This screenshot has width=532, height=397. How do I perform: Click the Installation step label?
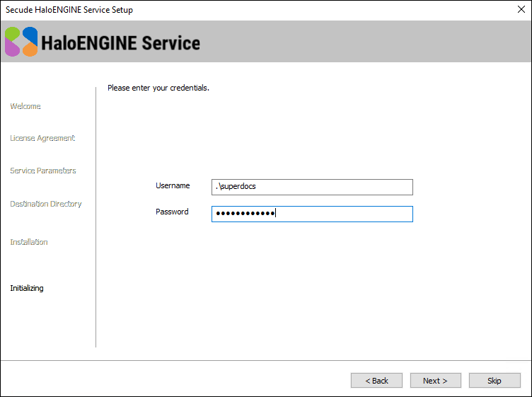[x=29, y=242]
